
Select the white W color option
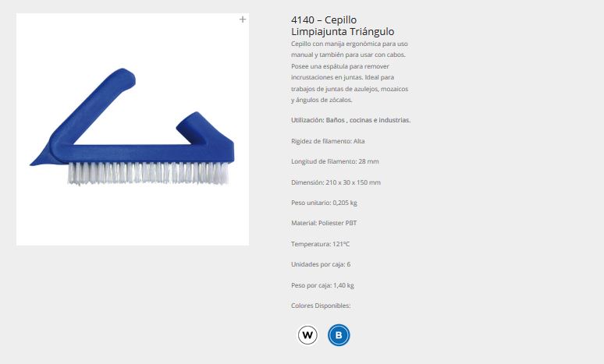click(x=307, y=335)
